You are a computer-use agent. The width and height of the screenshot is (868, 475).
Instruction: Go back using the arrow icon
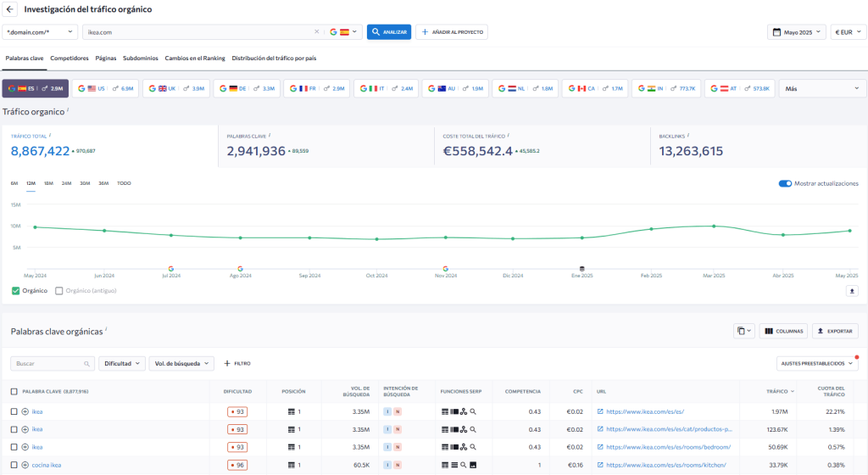(x=10, y=9)
